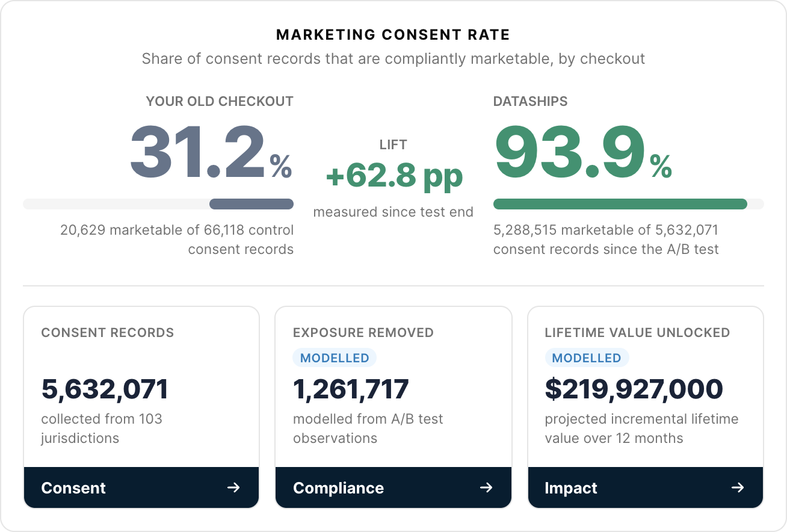The height and width of the screenshot is (532, 787).
Task: Select the "MARKETING CONSENT RATE" heading
Action: (x=393, y=35)
